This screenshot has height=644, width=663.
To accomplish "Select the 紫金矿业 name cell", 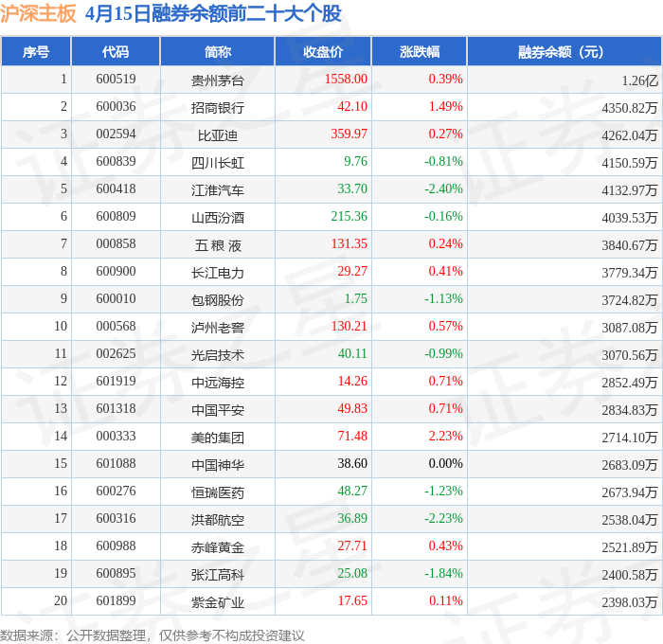I will tap(217, 602).
